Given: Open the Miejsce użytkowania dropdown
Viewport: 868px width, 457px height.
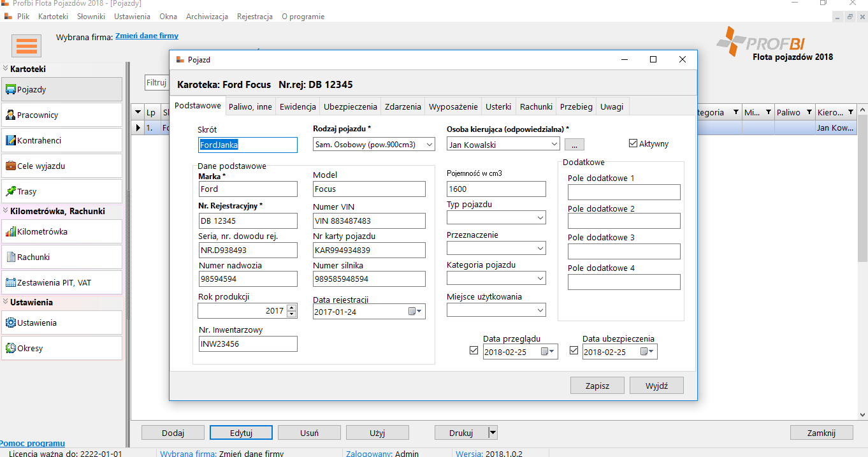Looking at the screenshot, I should pyautogui.click(x=540, y=310).
